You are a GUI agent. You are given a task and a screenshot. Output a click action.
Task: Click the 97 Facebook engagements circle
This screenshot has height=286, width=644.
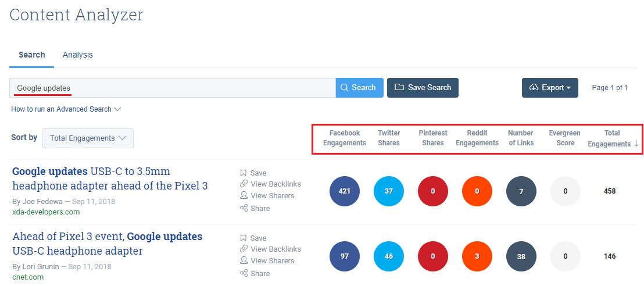click(345, 256)
